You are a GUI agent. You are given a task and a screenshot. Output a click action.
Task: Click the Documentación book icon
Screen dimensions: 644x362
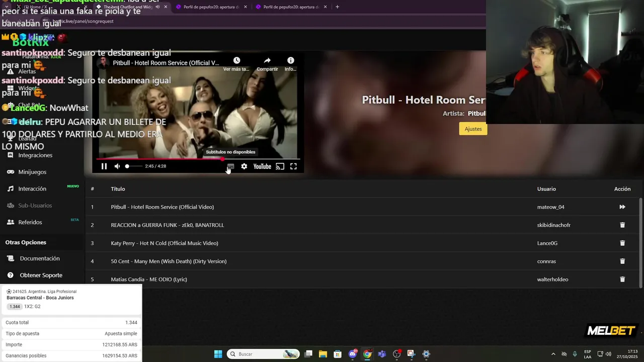[x=10, y=258]
